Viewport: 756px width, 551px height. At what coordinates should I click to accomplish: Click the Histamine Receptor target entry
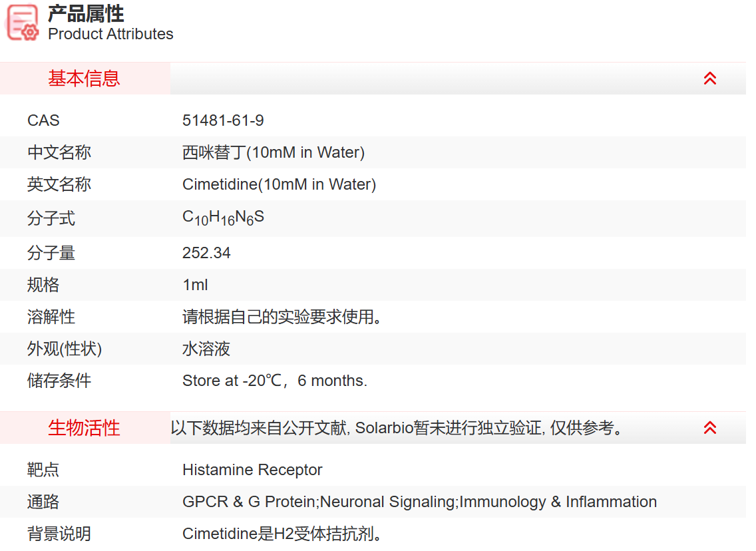[252, 470]
